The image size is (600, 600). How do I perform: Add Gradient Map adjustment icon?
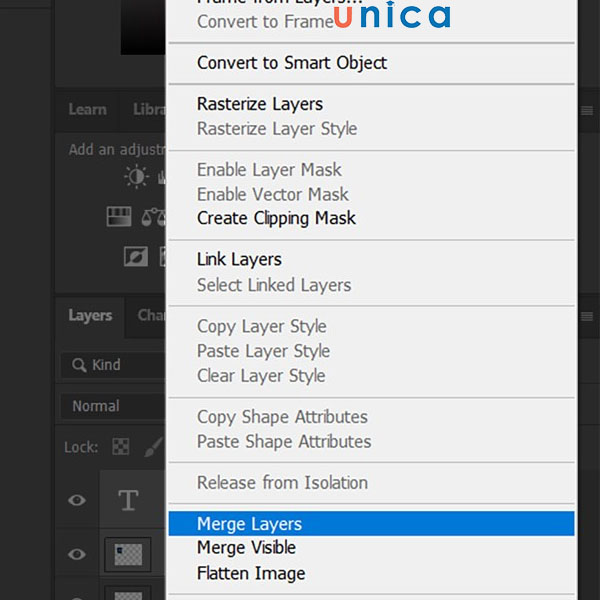tap(119, 217)
